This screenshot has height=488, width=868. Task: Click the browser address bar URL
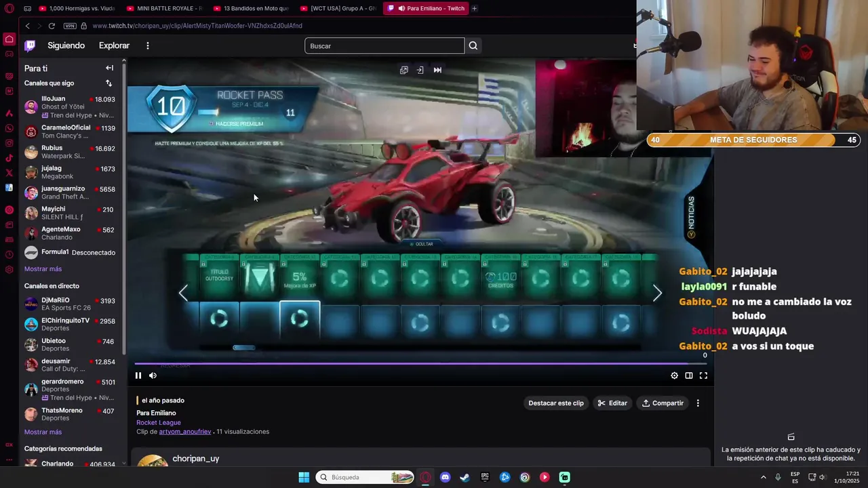click(x=197, y=26)
